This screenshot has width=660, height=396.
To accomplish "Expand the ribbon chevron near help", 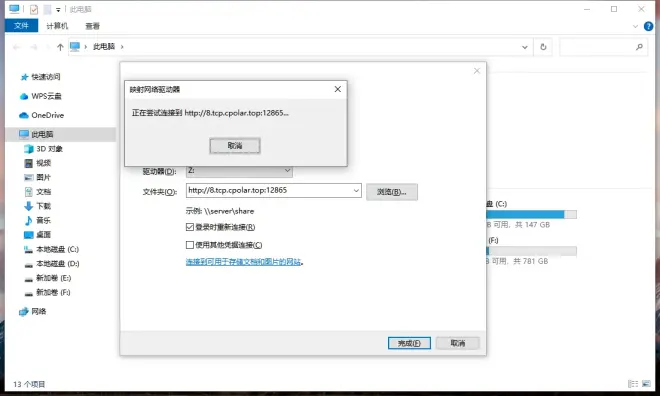I will [636, 27].
